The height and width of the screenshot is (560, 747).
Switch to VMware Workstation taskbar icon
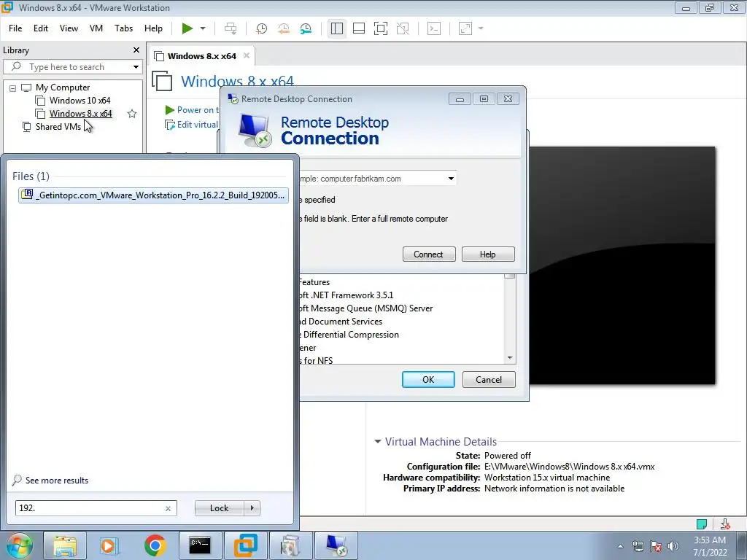(246, 545)
